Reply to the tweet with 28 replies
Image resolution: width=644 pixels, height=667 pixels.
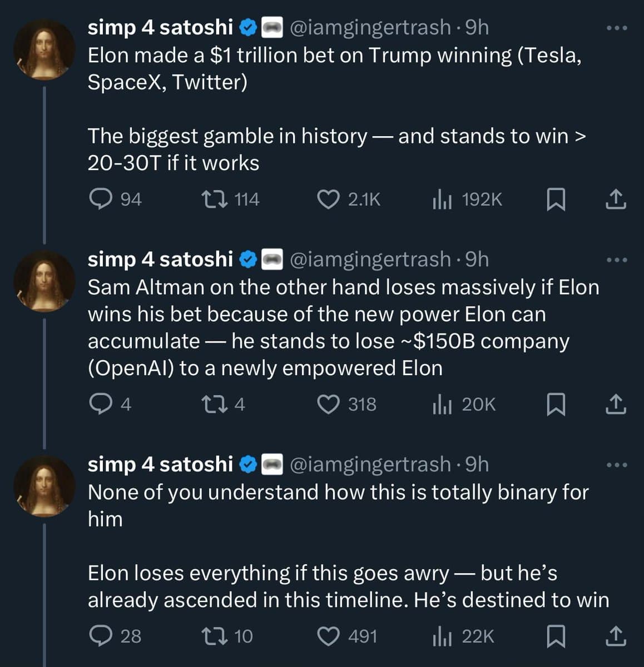pos(101,636)
